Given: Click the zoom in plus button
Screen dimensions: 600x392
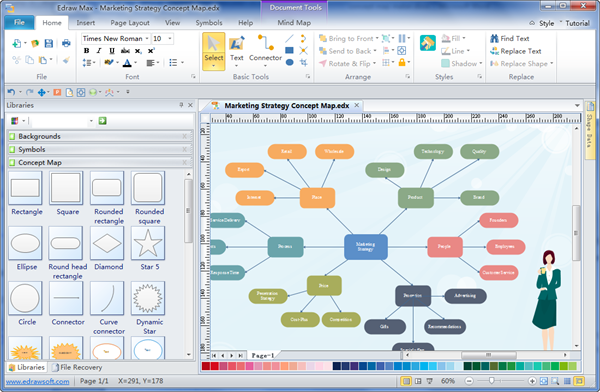Looking at the screenshot, I should click(532, 381).
